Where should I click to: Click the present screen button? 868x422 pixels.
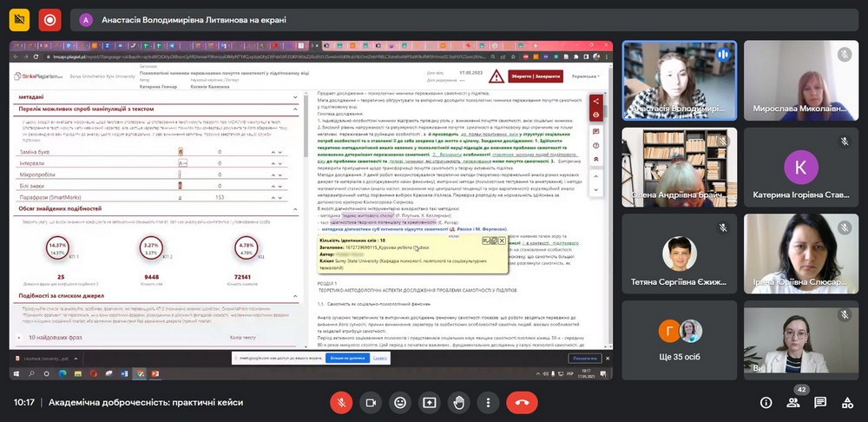[x=430, y=402]
